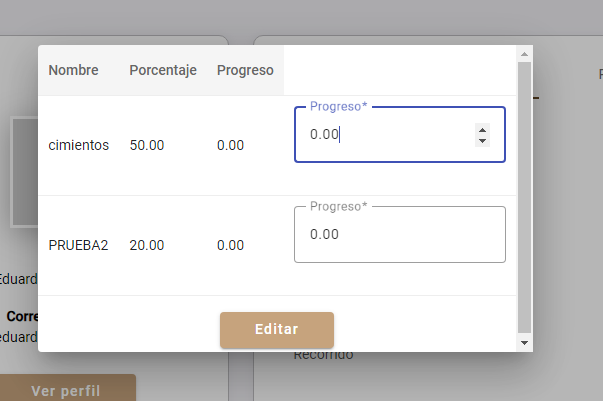Click the dialog scrollbar down arrow

pyautogui.click(x=524, y=342)
